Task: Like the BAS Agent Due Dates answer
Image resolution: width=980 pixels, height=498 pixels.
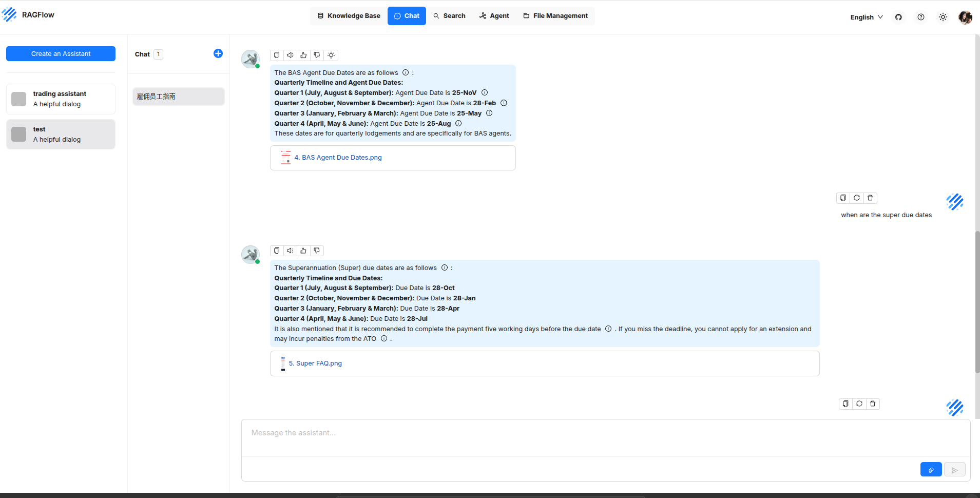Action: click(x=303, y=55)
